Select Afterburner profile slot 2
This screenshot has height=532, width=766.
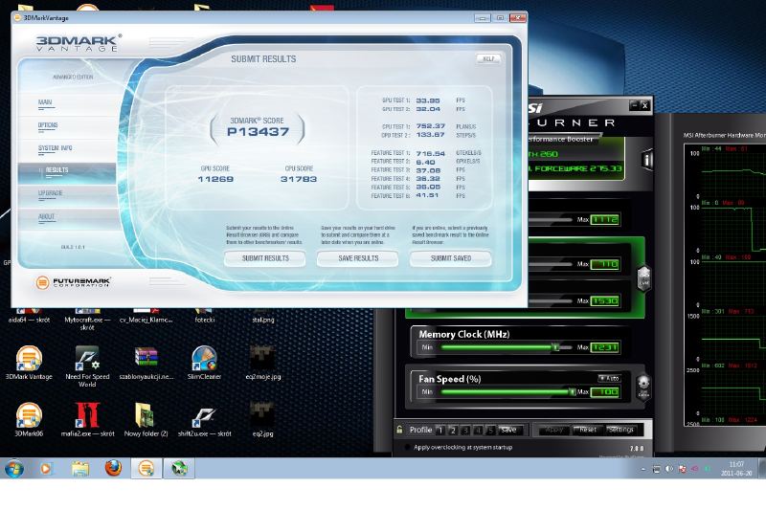(453, 430)
